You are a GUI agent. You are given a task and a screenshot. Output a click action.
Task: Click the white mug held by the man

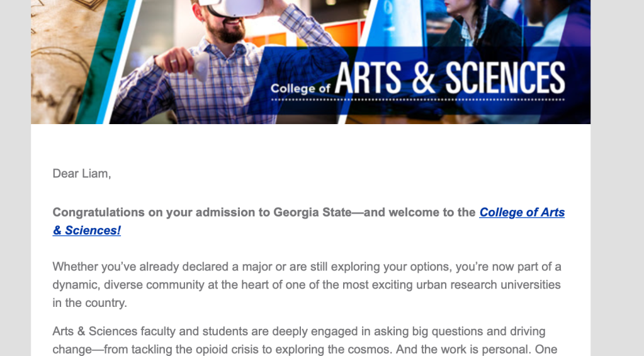[x=200, y=67]
